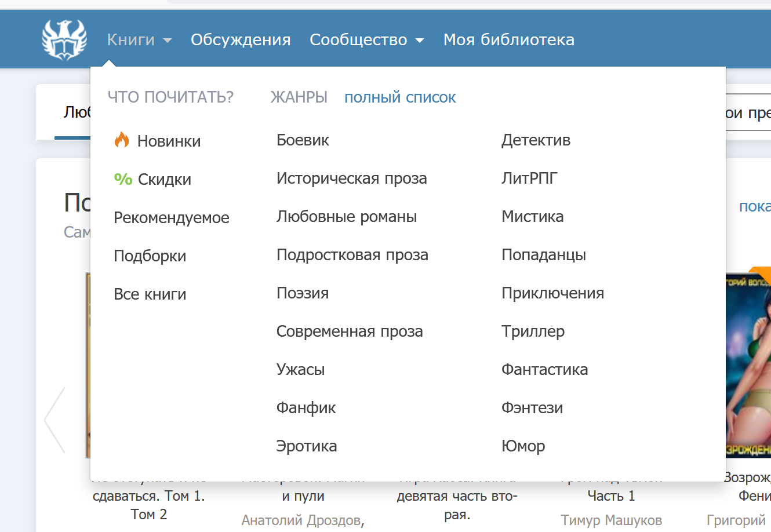Select Все книги from the menu
771x532 pixels.
pos(150,294)
